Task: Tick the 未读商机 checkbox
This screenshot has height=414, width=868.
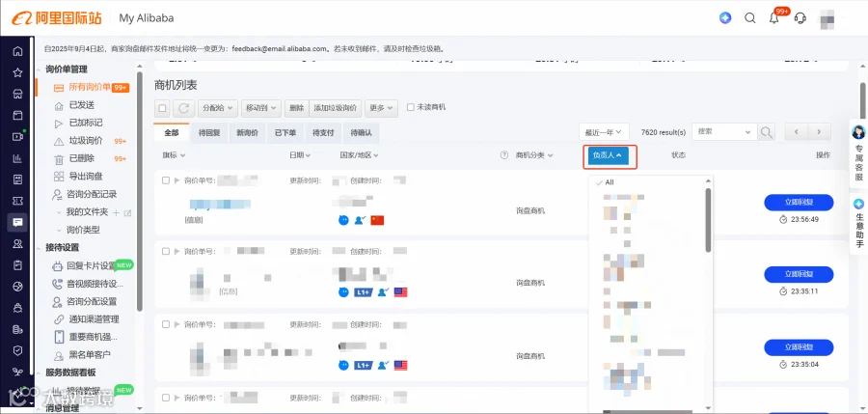Action: click(x=410, y=107)
